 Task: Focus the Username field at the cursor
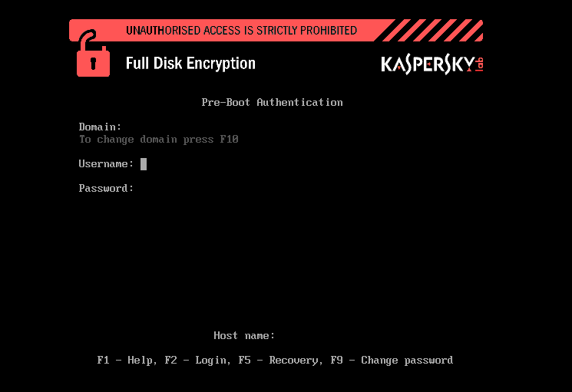coord(144,163)
